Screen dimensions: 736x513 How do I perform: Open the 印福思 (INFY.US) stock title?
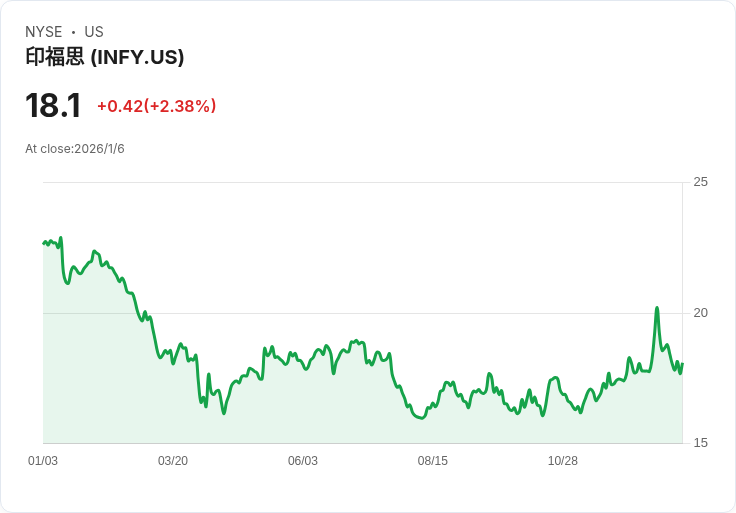coord(105,58)
